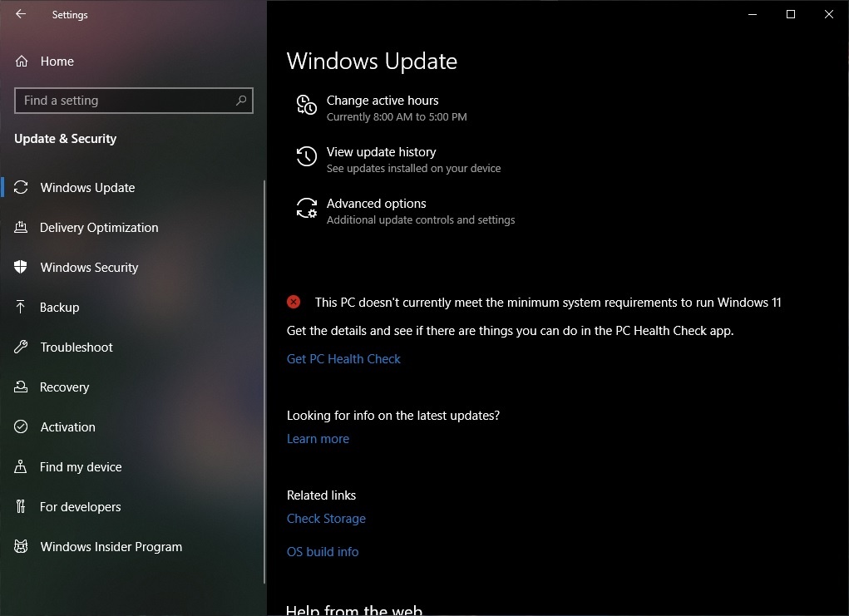Image resolution: width=849 pixels, height=616 pixels.
Task: Click the Delivery Optimization icon
Action: (x=21, y=227)
